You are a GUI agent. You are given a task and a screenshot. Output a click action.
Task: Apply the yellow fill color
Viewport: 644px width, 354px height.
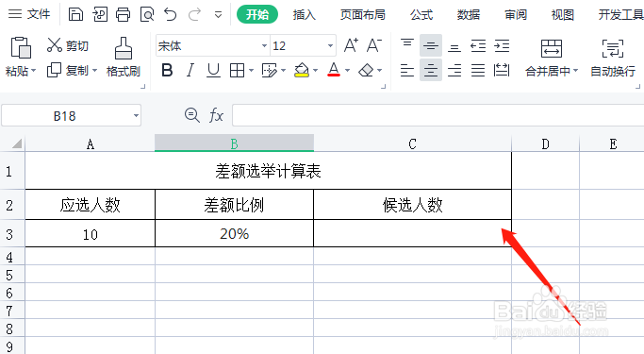302,70
